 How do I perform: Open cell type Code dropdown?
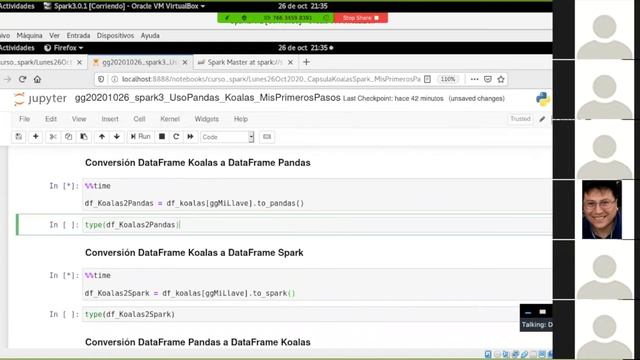click(x=227, y=137)
